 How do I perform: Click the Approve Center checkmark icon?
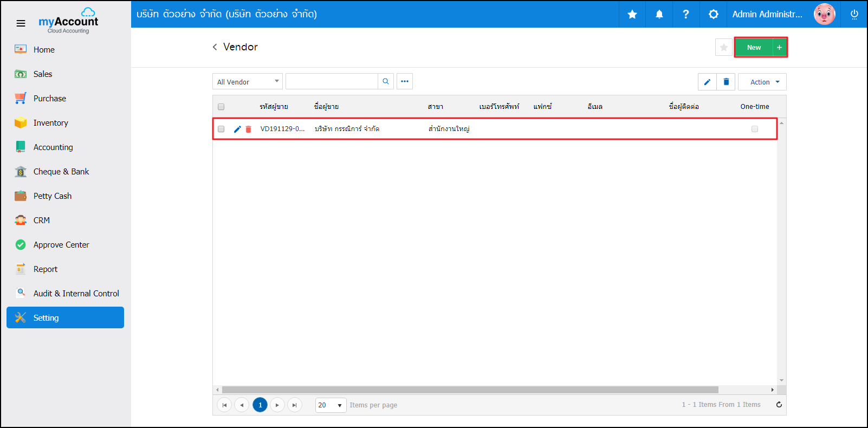21,244
